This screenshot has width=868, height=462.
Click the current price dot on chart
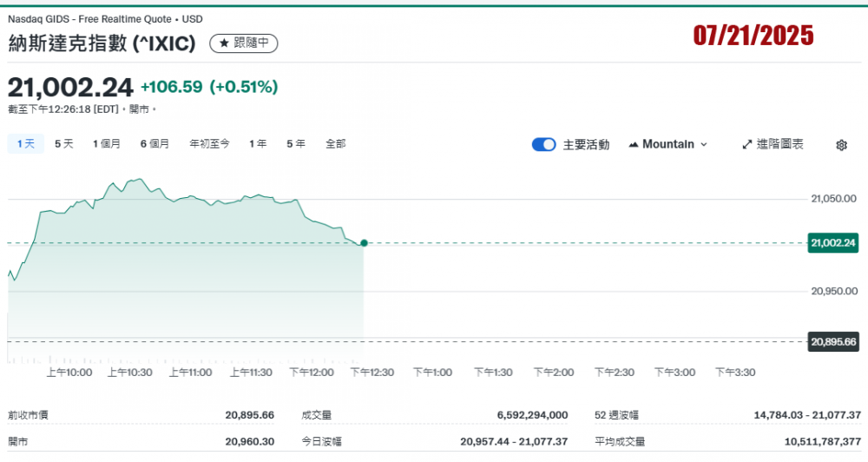(364, 243)
